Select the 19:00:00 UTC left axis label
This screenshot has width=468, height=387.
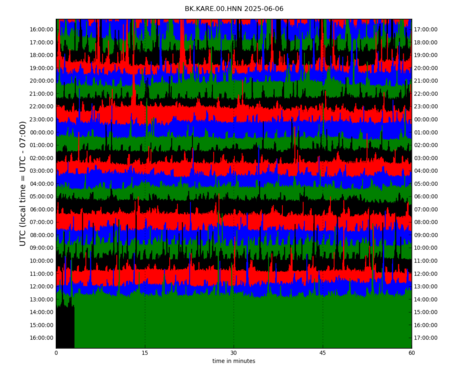point(41,68)
